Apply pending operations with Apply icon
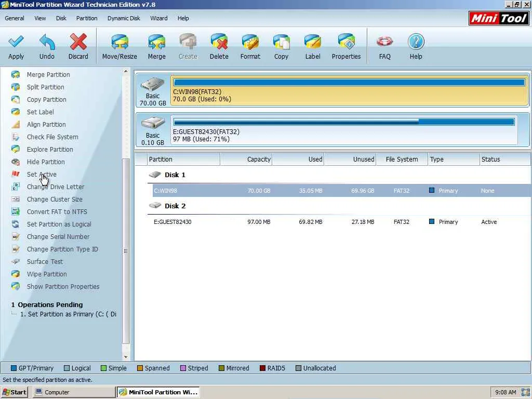532x399 pixels. [x=16, y=47]
